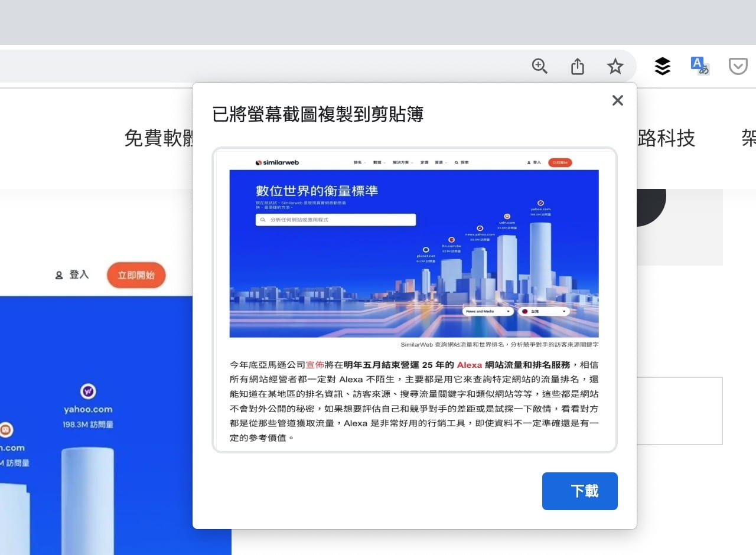This screenshot has width=756, height=555.
Task: Click the zoom magnifier icon in address bar
Action: tap(540, 66)
